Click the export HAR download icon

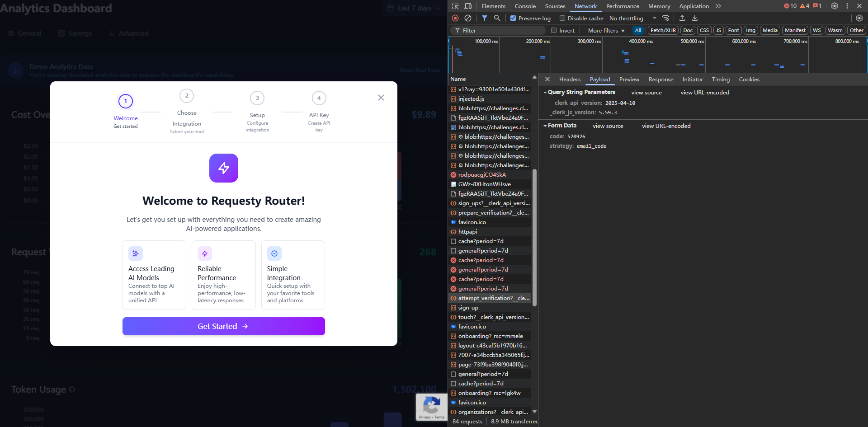coord(695,18)
